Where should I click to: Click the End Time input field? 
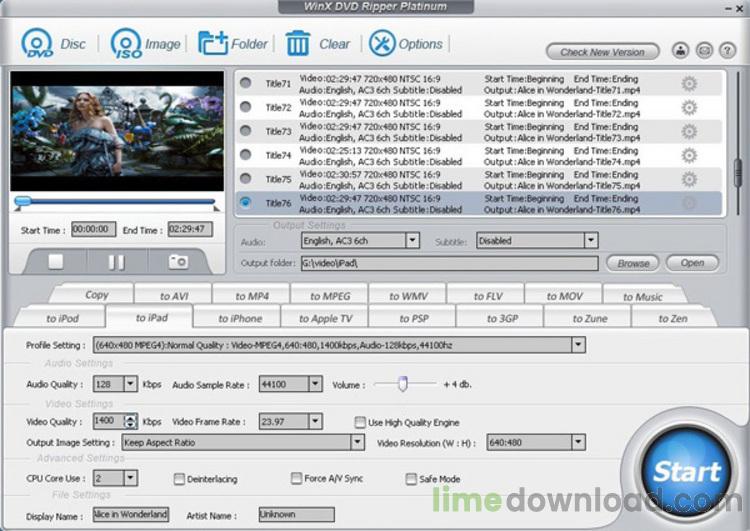point(190,229)
